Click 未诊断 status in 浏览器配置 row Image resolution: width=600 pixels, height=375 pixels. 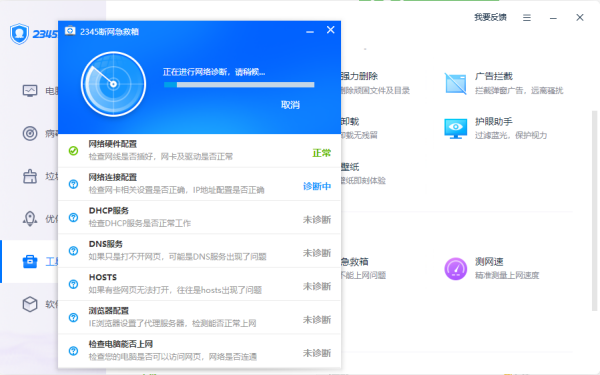(x=317, y=320)
